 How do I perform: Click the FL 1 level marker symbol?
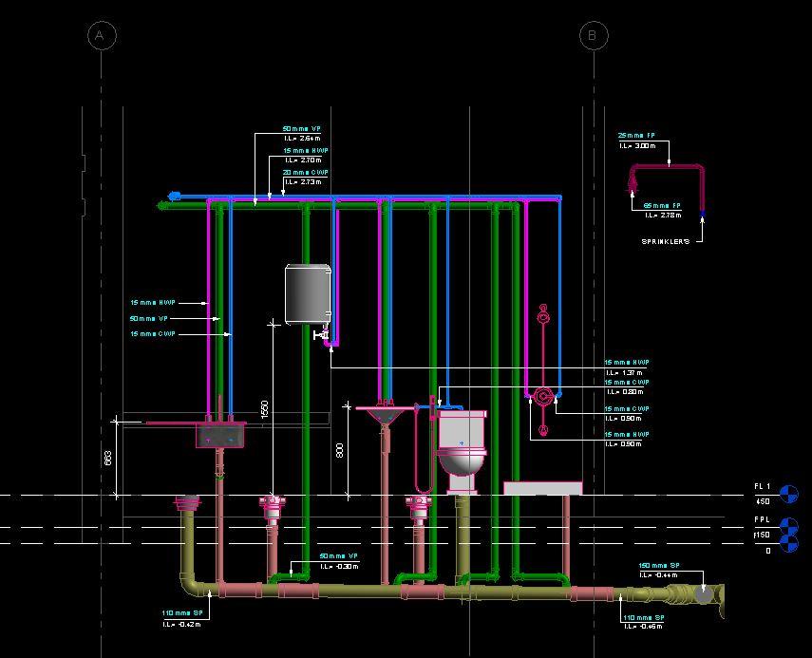coord(788,494)
